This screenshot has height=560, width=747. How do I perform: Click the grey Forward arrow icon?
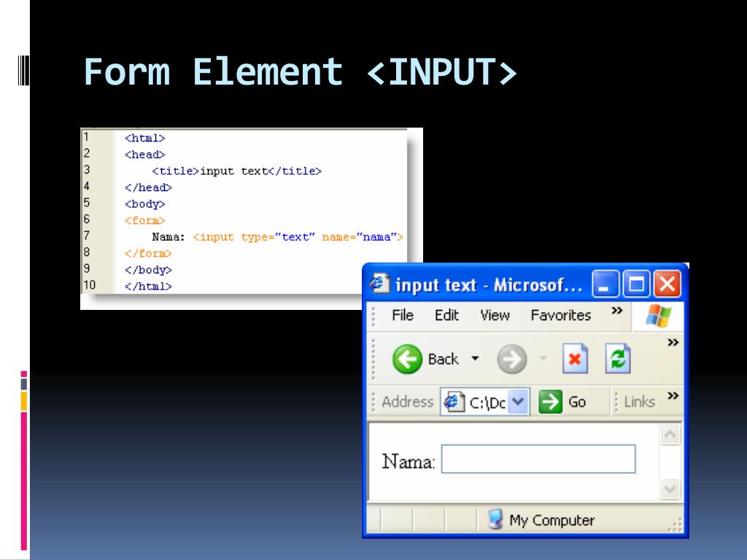pos(511,359)
